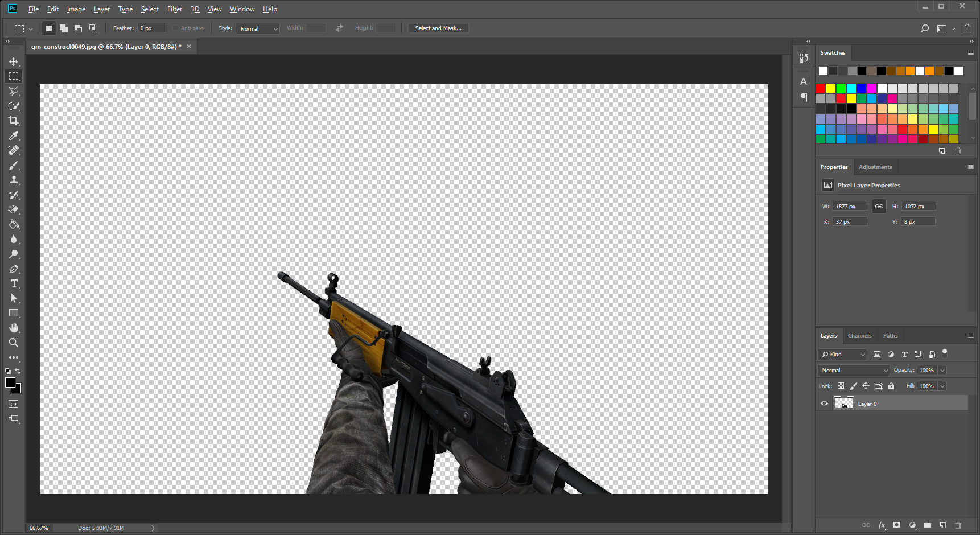Pick the Path Selection tool
This screenshot has height=535, width=980.
pos(14,298)
